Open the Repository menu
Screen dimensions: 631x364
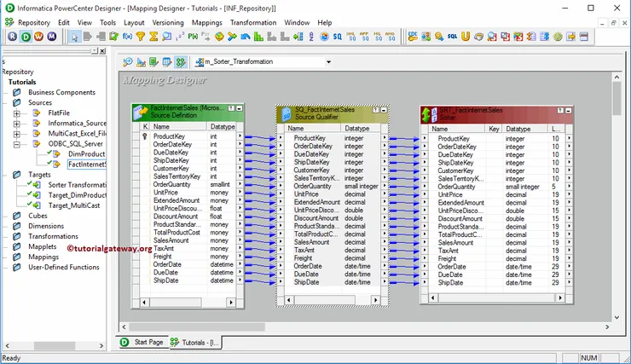pyautogui.click(x=34, y=22)
